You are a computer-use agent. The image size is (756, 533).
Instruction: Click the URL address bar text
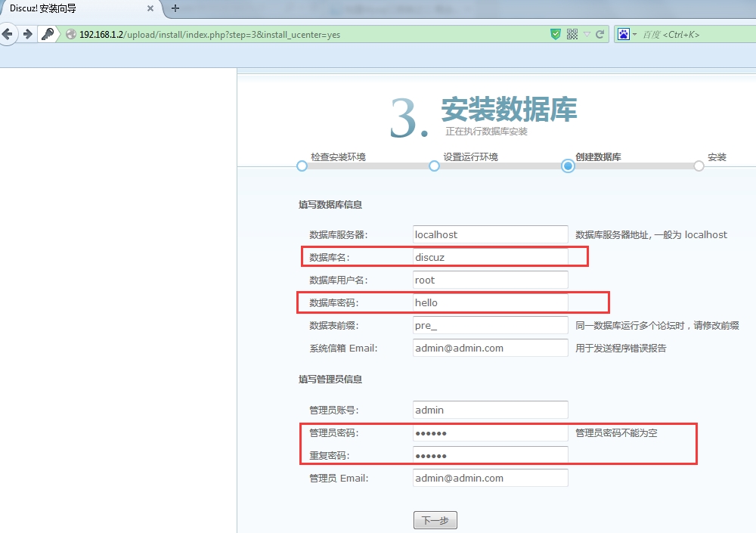pos(209,35)
